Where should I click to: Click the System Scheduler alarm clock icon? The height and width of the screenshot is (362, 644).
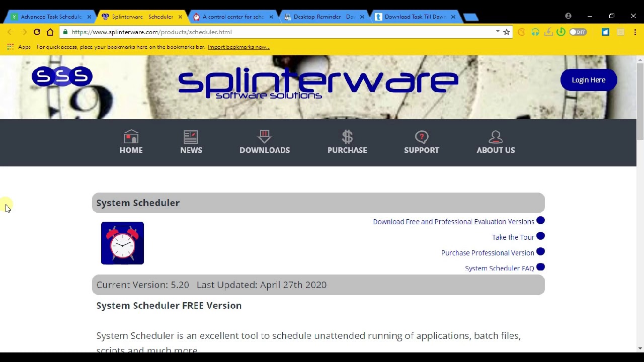tap(122, 243)
